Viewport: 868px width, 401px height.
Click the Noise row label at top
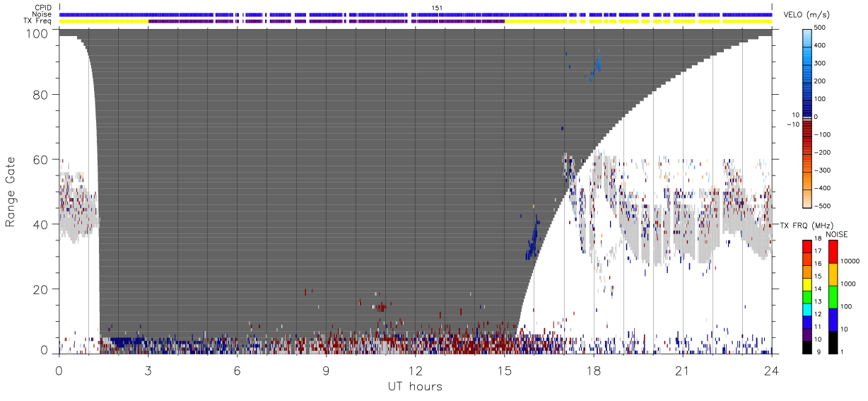42,14
